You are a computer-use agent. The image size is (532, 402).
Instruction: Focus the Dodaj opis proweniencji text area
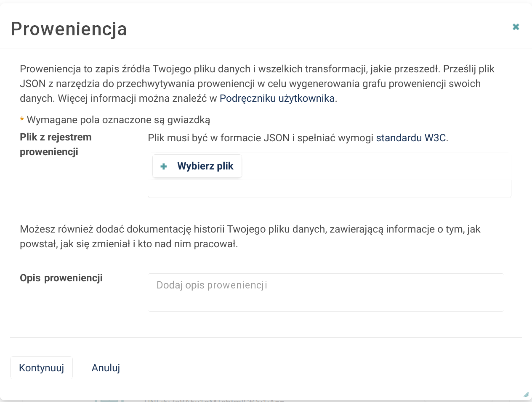point(326,293)
